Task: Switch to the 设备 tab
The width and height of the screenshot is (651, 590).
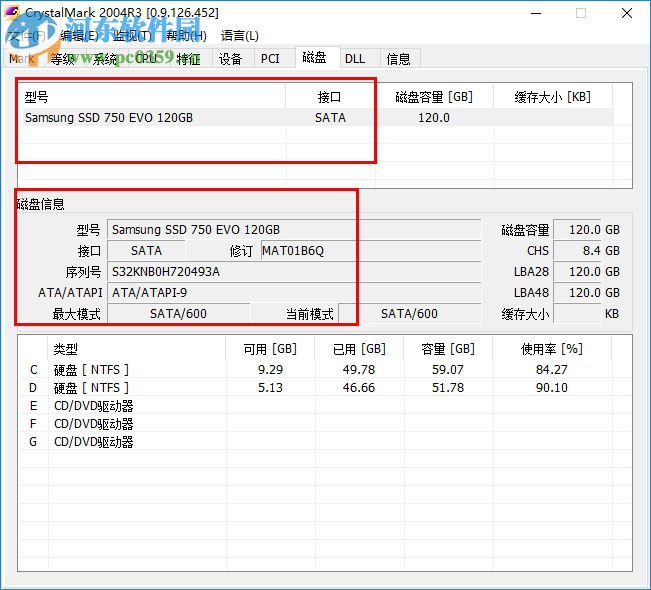Action: click(230, 59)
